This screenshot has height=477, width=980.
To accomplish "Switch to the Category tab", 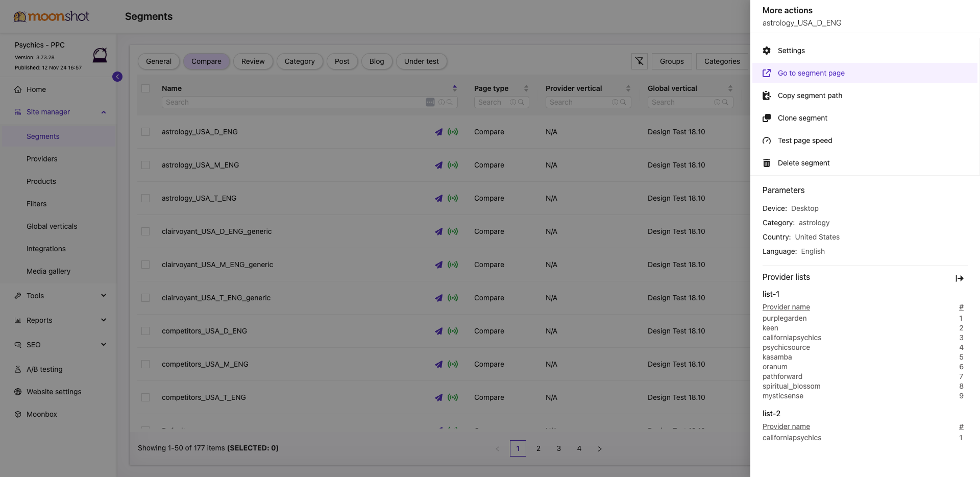I will tap(300, 61).
